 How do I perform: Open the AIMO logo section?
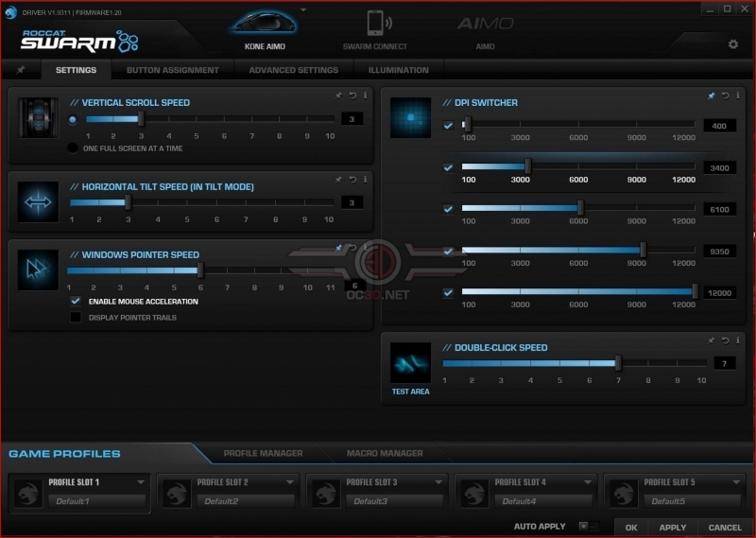coord(485,23)
